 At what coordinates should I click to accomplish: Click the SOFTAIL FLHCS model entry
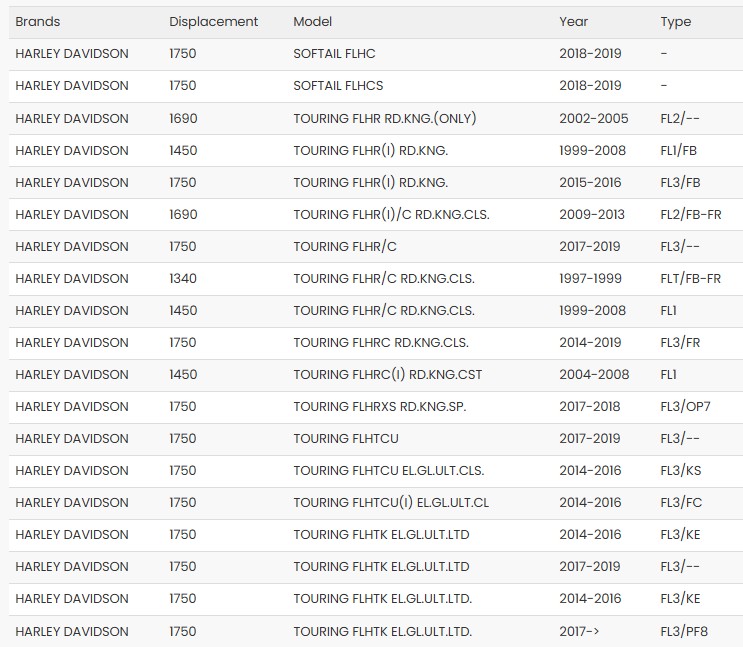tap(338, 86)
